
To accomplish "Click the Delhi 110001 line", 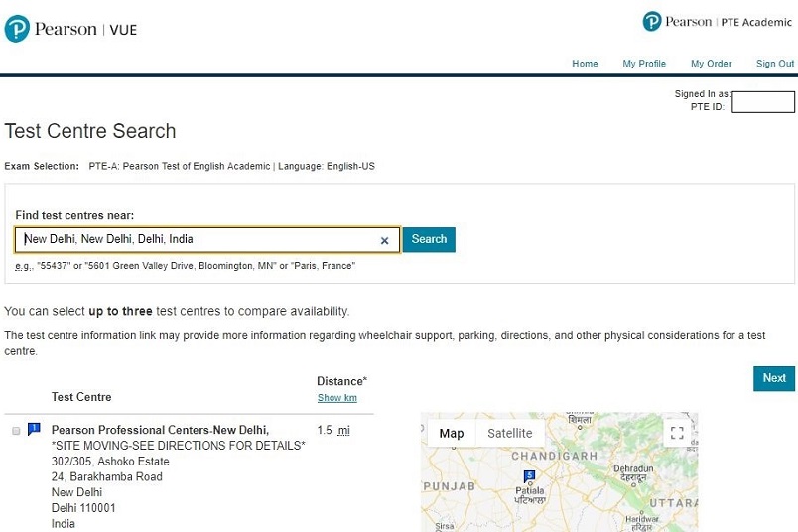I will [83, 508].
